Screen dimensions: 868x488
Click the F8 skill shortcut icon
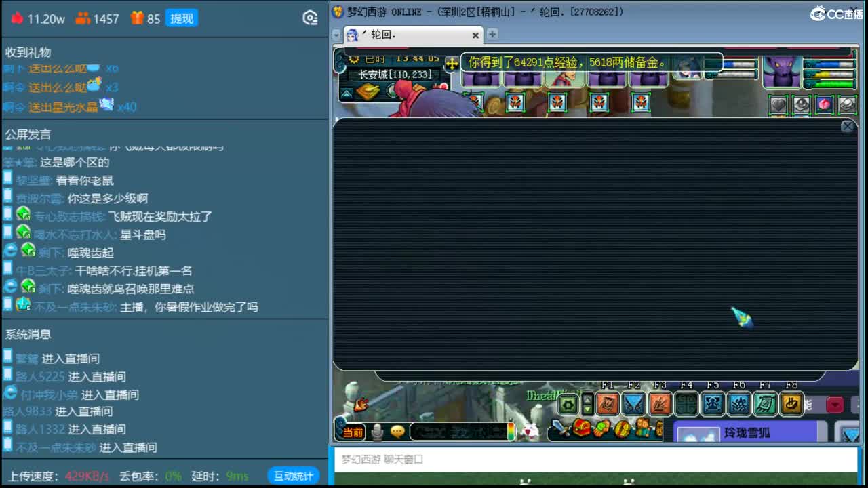[x=791, y=404]
